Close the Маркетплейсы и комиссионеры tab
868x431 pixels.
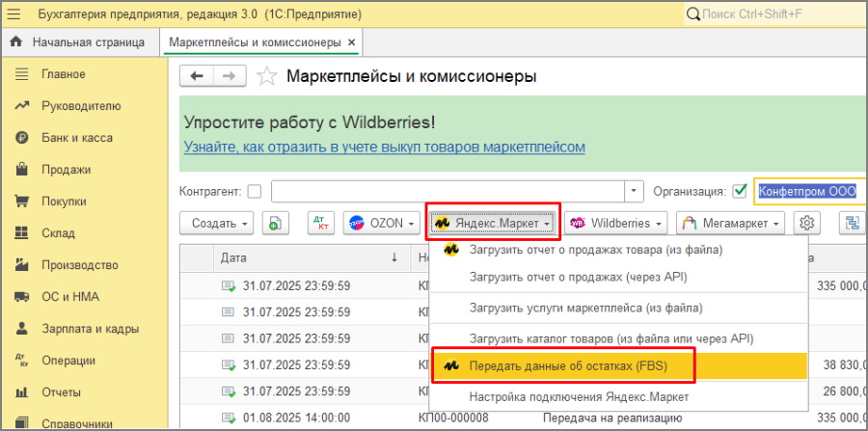(351, 42)
